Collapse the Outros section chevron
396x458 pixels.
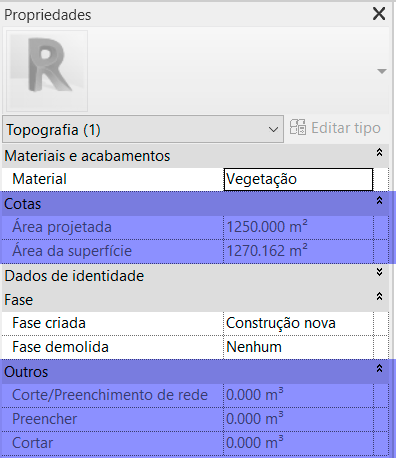coord(379,368)
